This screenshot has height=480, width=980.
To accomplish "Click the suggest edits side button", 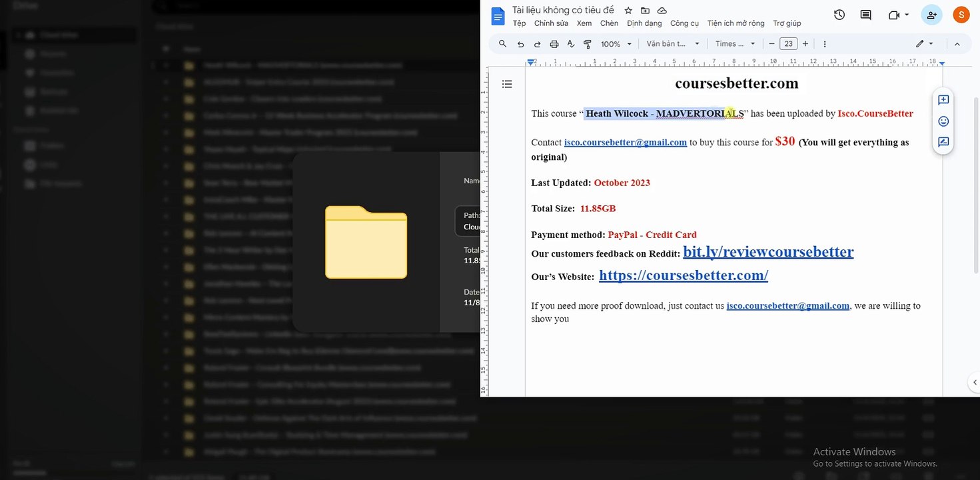I will [943, 142].
